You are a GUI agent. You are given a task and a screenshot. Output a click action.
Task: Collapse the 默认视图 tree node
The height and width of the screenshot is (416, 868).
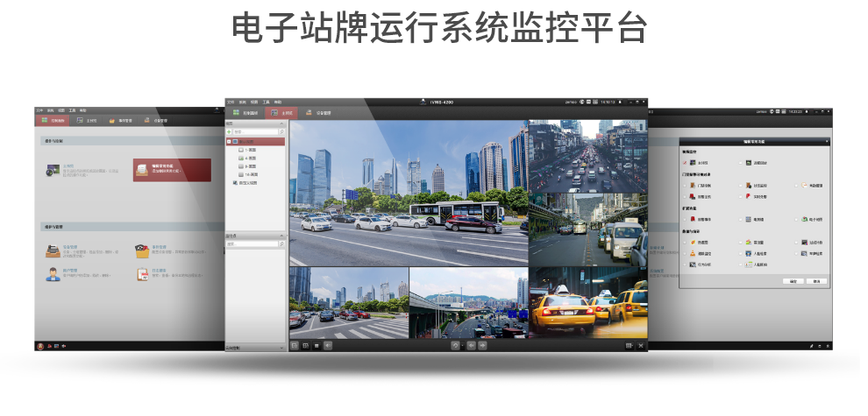230,141
